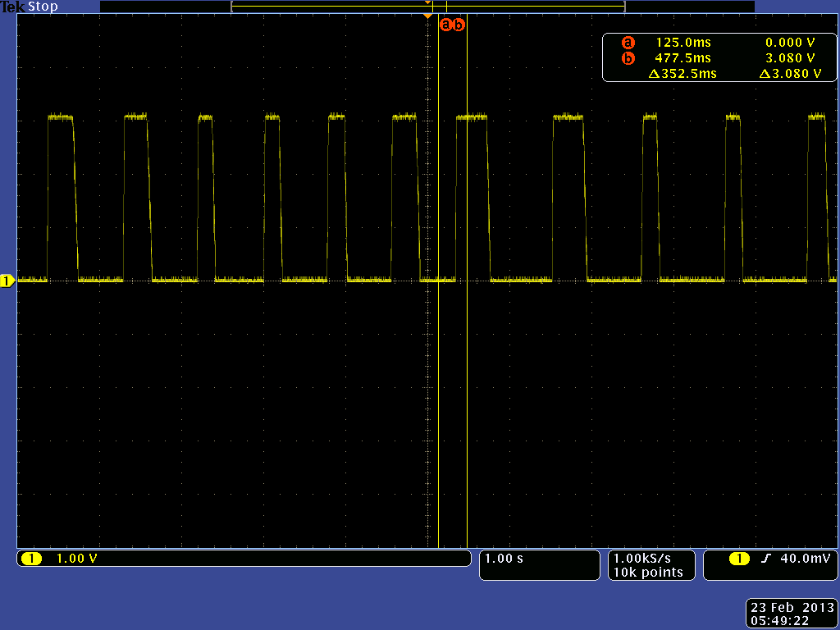Click the Δ352.5ms delta time readout
Viewport: 840px width, 630px height.
click(682, 74)
